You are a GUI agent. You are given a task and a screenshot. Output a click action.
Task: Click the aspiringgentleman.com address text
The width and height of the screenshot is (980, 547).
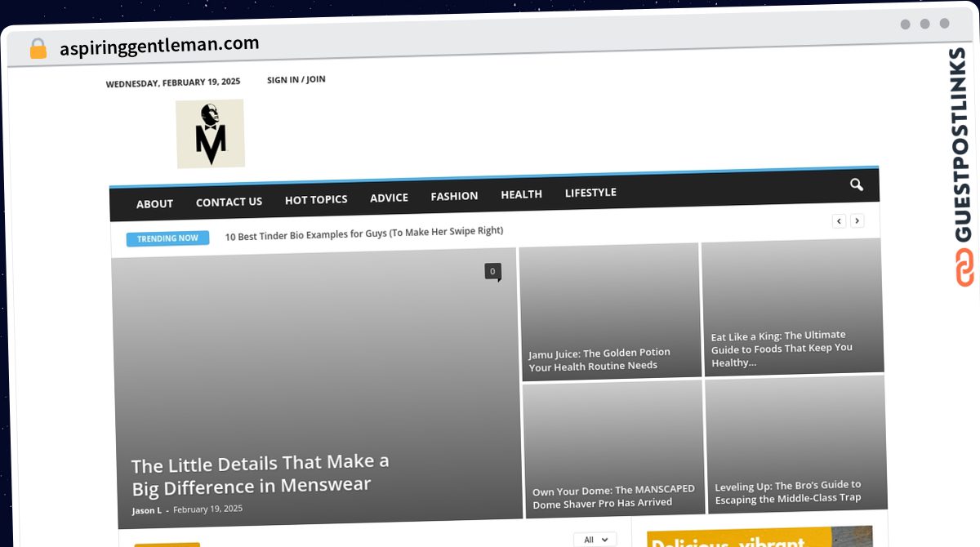159,46
